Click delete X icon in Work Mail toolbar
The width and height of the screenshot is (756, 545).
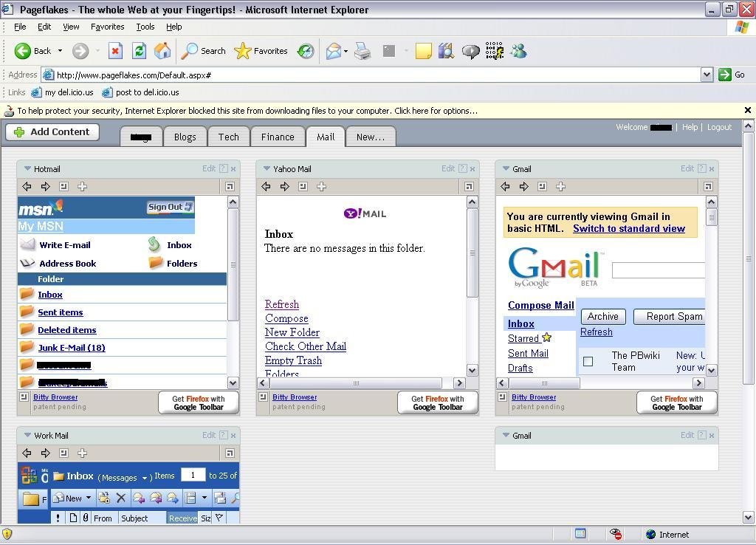tap(120, 498)
